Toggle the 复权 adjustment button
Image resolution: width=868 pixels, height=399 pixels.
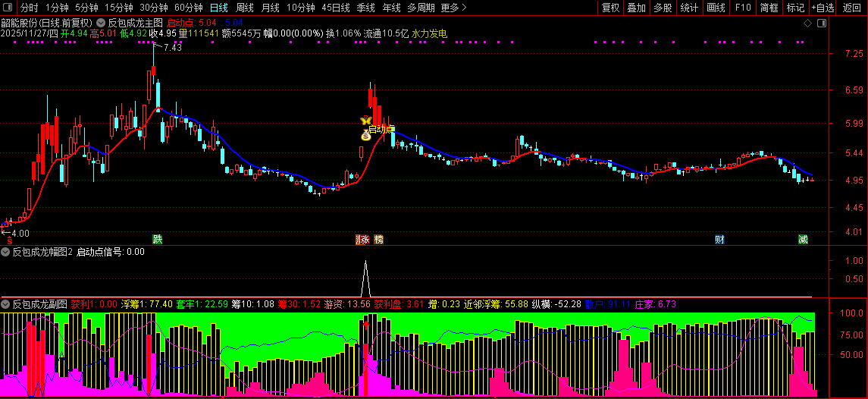(610, 8)
